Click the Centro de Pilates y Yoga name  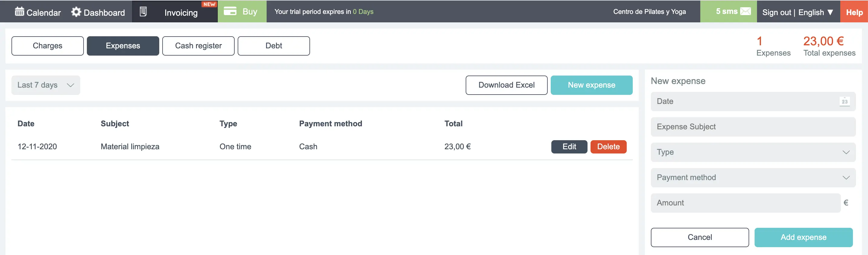(649, 12)
